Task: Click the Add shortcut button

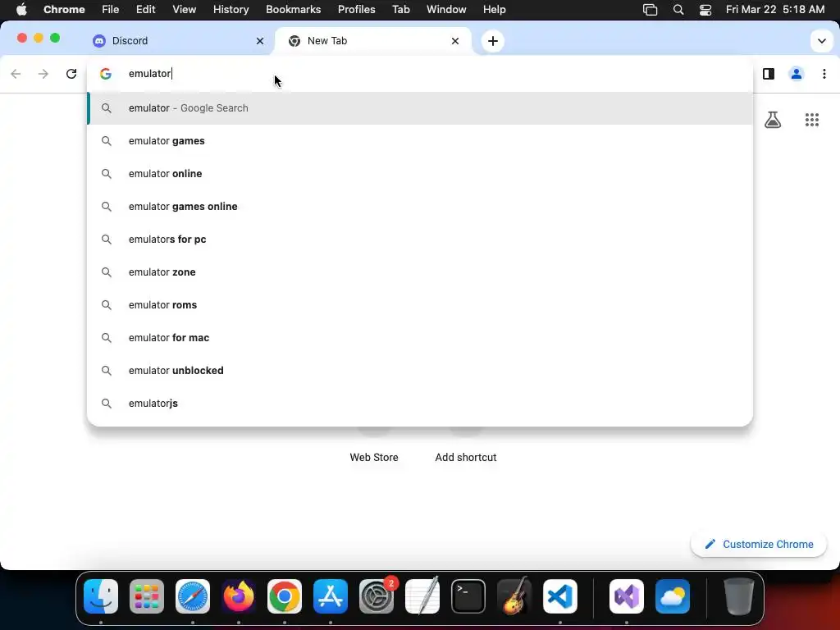Action: point(466,458)
